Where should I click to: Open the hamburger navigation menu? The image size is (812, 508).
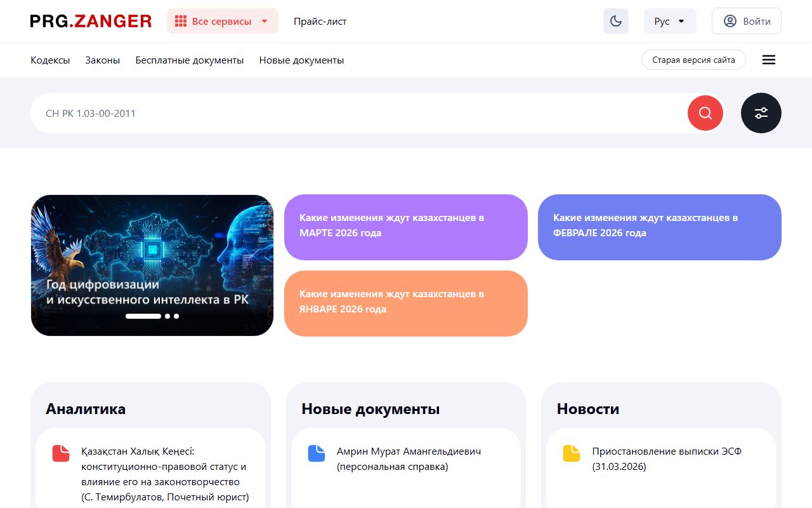[768, 60]
